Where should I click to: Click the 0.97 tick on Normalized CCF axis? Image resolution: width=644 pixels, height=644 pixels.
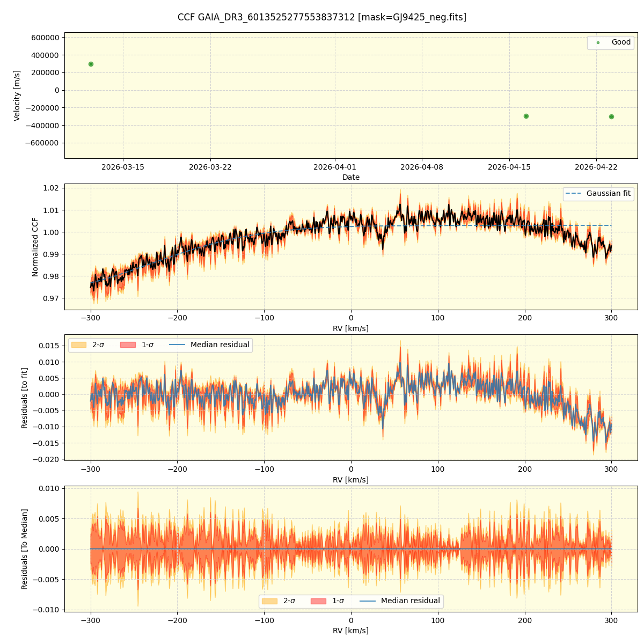click(x=52, y=298)
